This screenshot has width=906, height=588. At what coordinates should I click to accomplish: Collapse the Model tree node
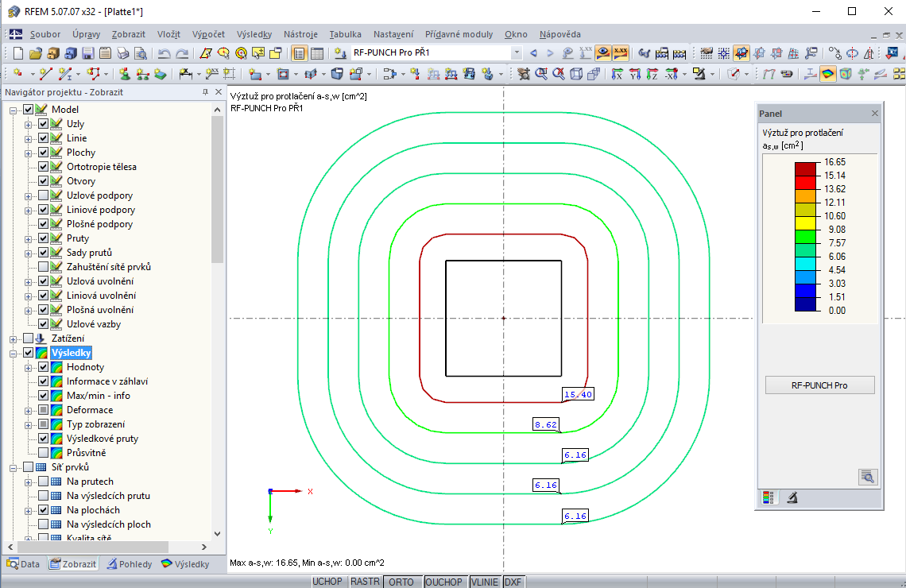click(14, 110)
